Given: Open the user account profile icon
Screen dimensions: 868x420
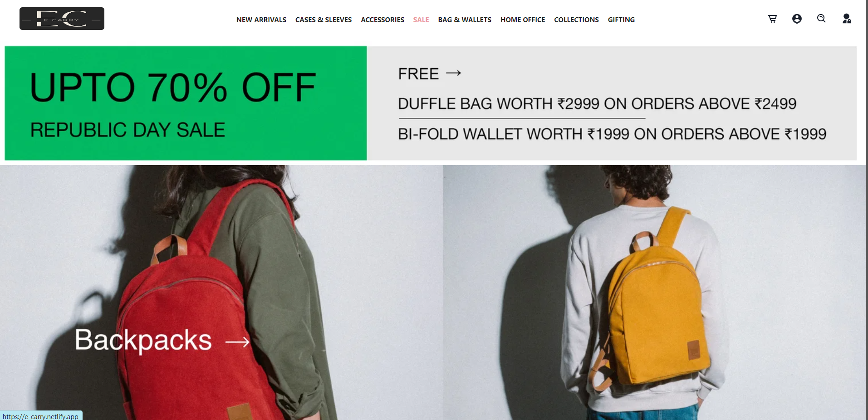Looking at the screenshot, I should click(x=797, y=19).
